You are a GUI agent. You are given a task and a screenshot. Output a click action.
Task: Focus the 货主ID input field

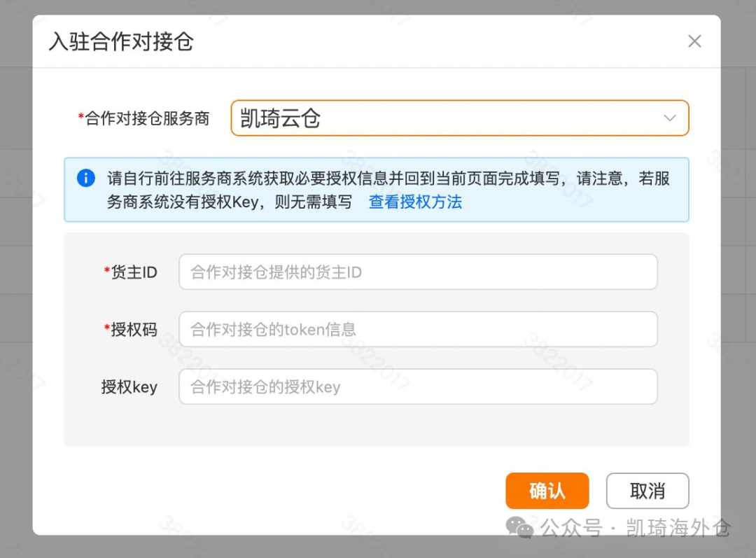[x=418, y=272]
